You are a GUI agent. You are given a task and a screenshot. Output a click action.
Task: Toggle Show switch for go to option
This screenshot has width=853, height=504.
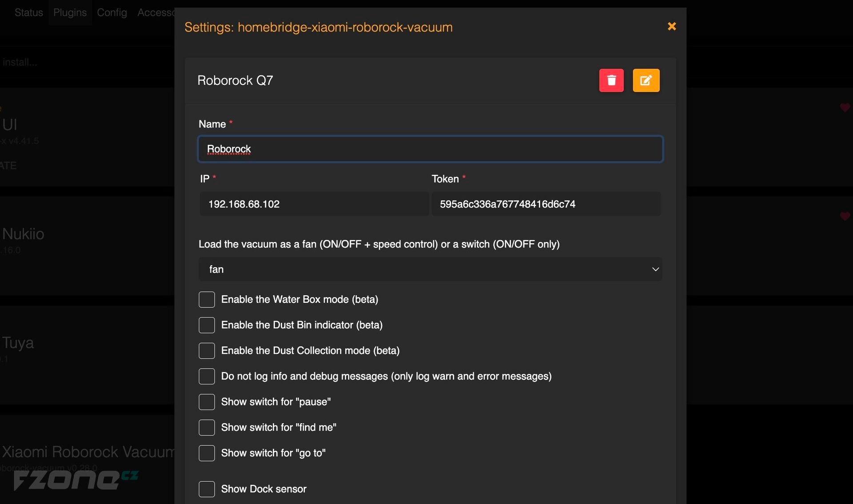207,452
